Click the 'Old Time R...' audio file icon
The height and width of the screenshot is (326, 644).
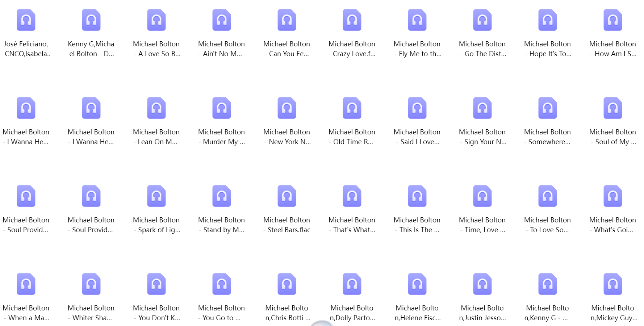click(x=352, y=108)
